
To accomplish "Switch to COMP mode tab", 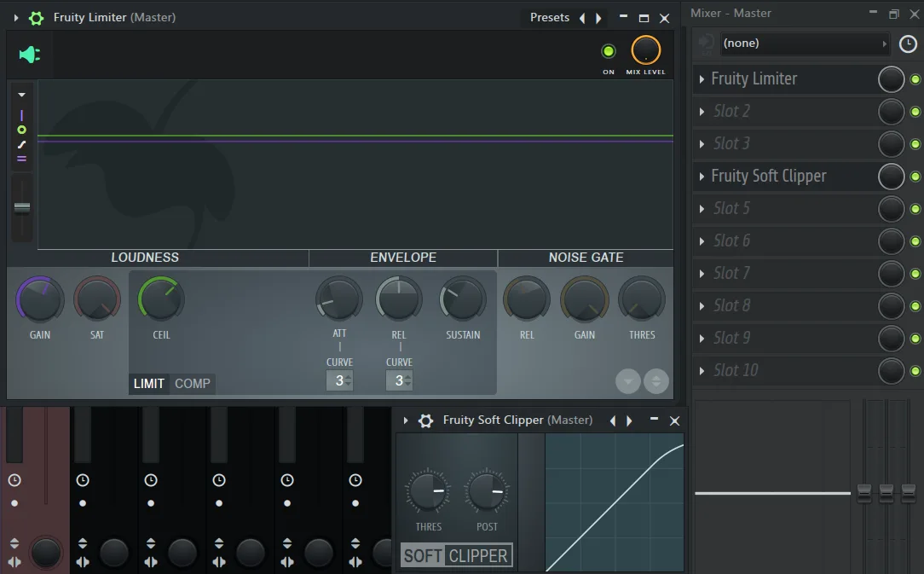I will [192, 384].
